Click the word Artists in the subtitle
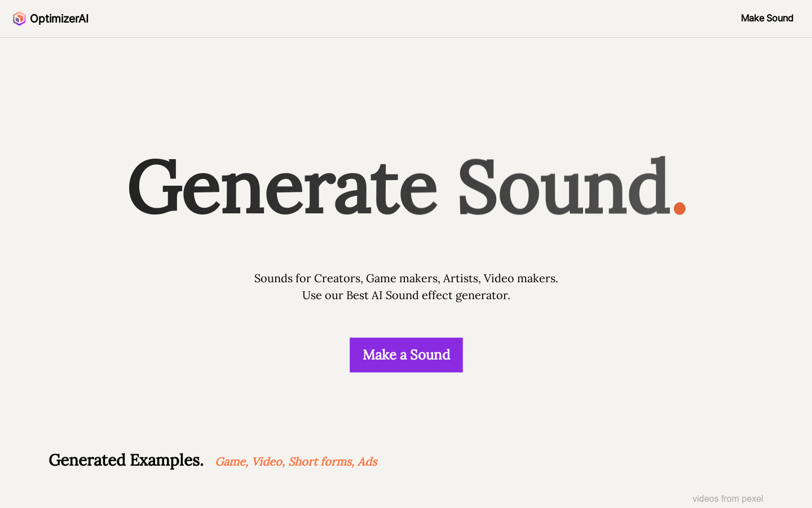Screen dimensions: 812x508 point(461,278)
